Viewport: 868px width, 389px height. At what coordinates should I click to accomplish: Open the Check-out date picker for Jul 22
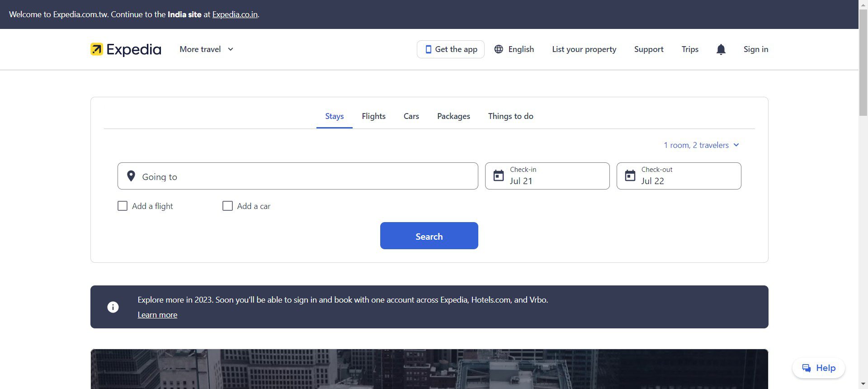tap(679, 176)
